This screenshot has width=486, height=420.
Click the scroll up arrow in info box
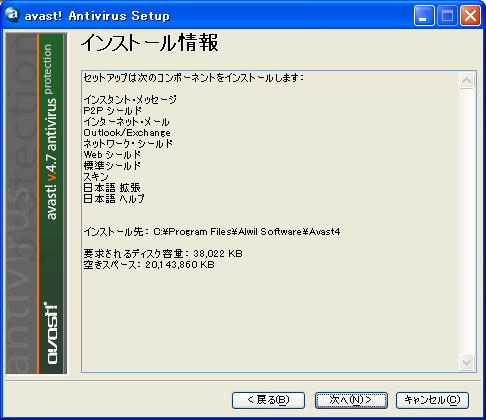[x=466, y=80]
